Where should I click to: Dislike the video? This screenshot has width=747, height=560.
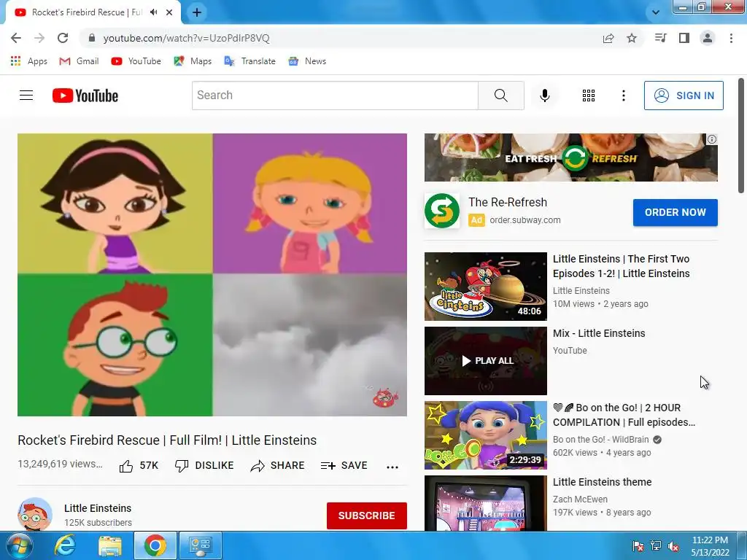tap(204, 466)
